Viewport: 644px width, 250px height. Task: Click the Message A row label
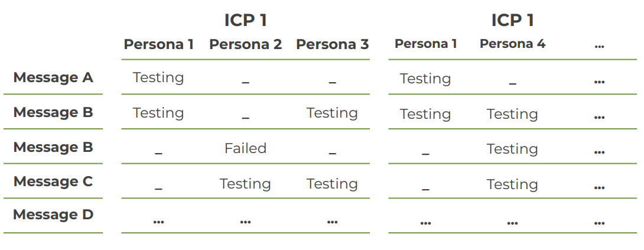coord(53,77)
